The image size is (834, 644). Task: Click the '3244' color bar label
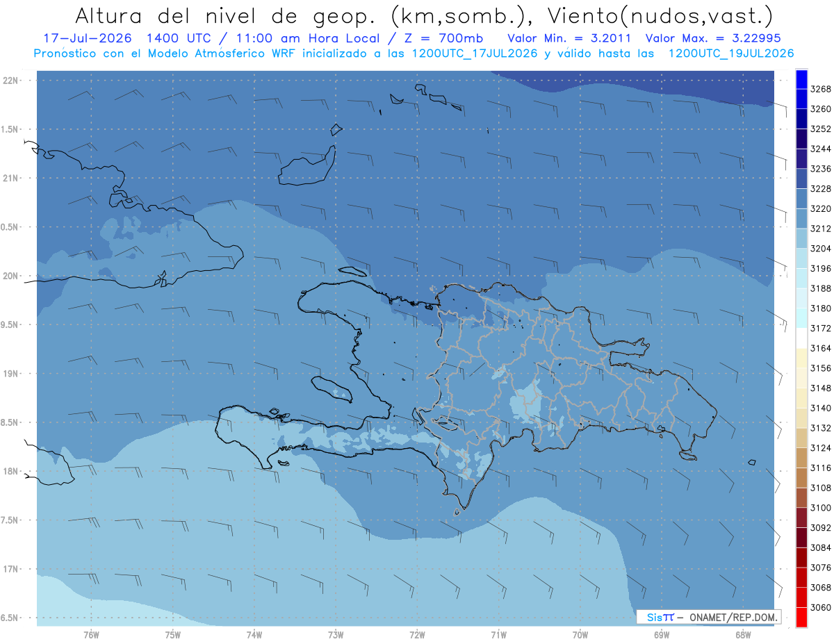pyautogui.click(x=820, y=149)
